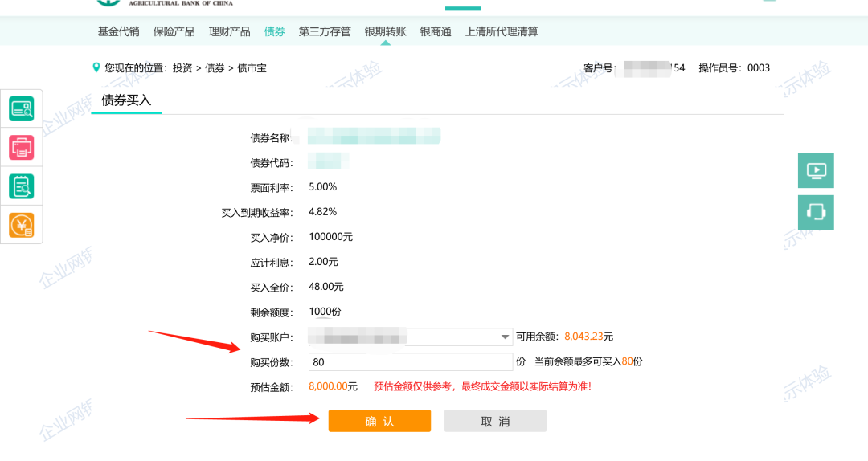Open the video demo play icon
The width and height of the screenshot is (868, 461).
pos(816,170)
